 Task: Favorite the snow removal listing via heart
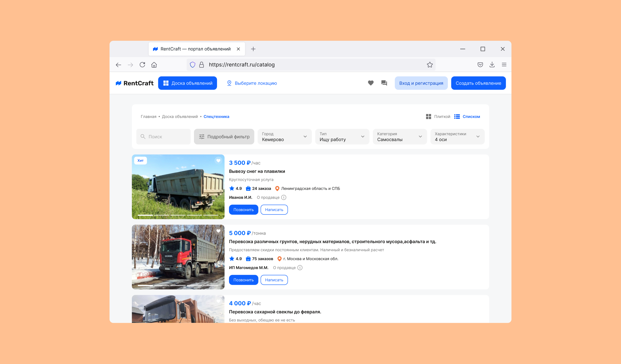point(218,161)
